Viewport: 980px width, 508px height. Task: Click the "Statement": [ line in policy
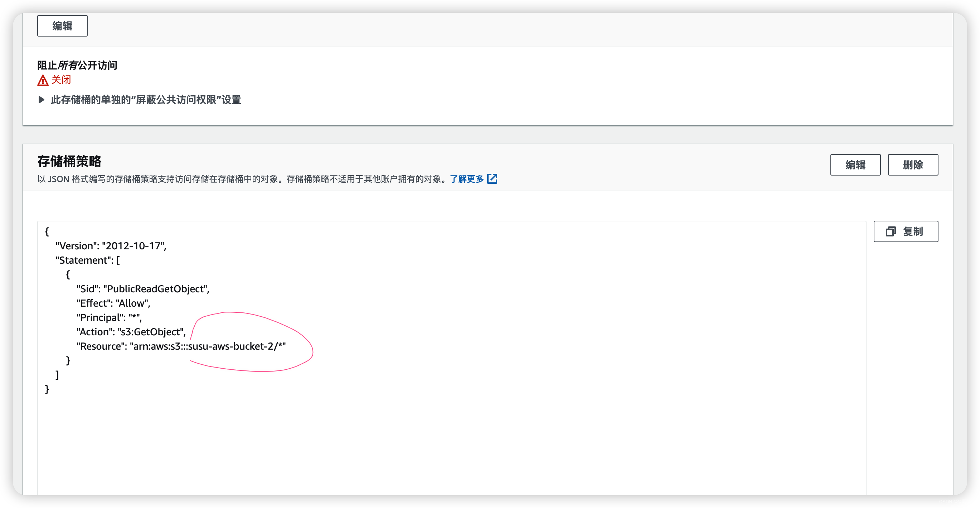[87, 260]
